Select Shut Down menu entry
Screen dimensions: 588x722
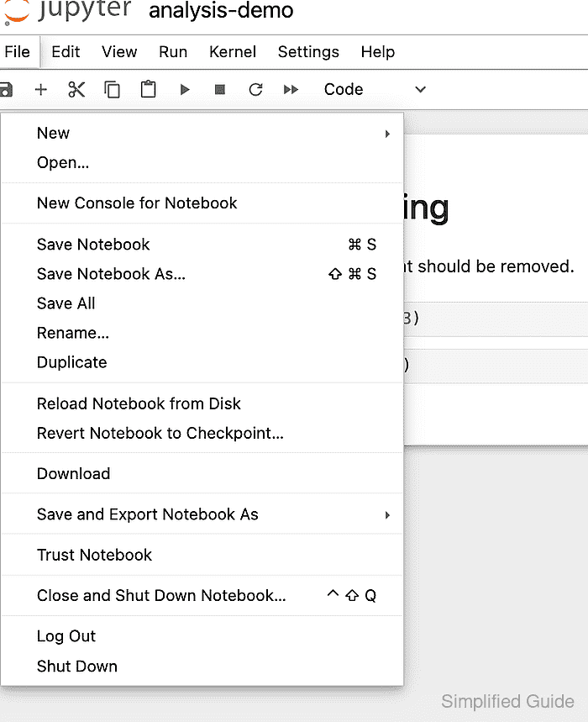pos(202,667)
